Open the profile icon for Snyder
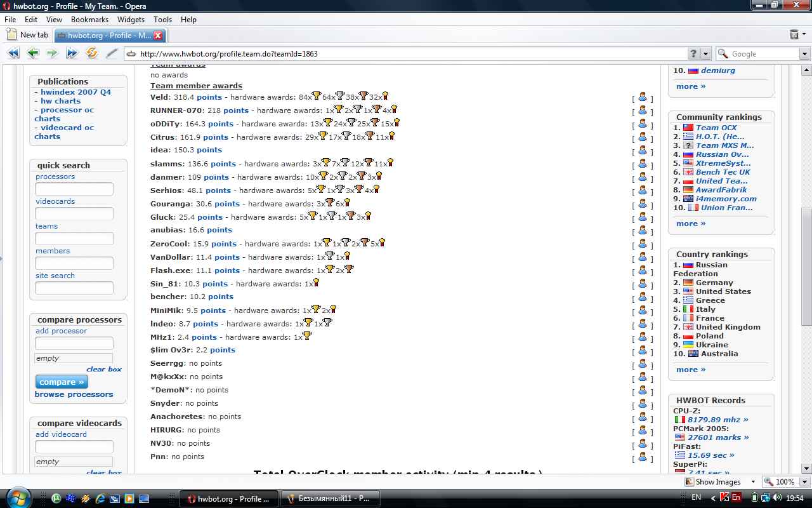Viewport: 812px width, 508px height. (x=643, y=404)
